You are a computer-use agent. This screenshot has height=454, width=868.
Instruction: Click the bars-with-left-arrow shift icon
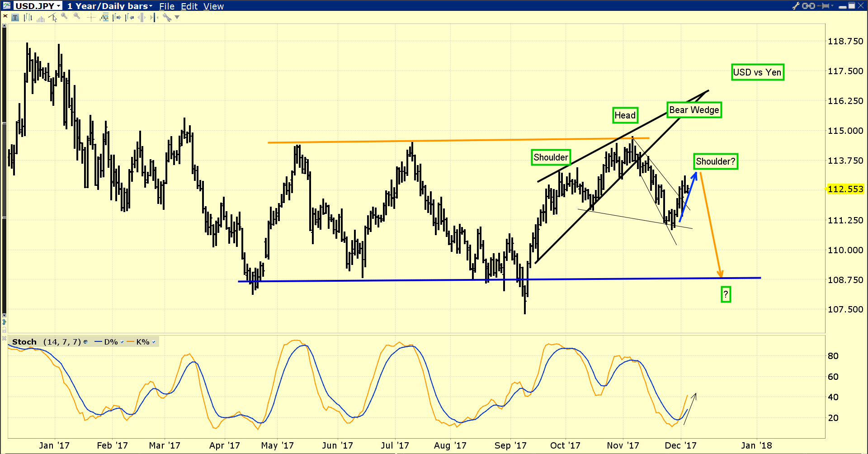(129, 18)
